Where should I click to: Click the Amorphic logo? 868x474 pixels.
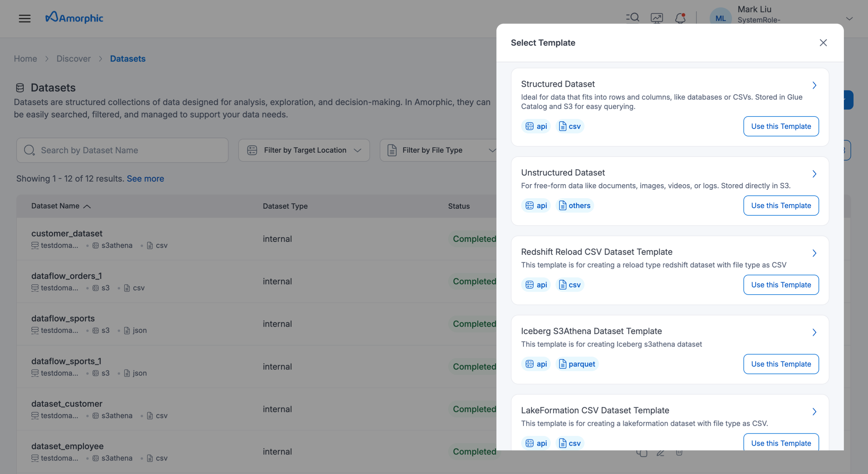pyautogui.click(x=74, y=17)
